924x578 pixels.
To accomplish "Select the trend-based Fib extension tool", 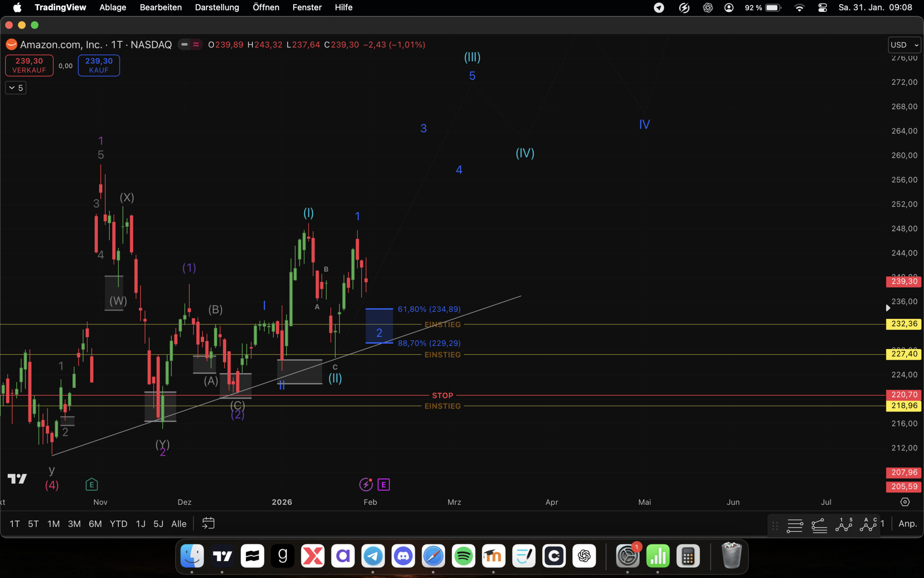I will [819, 525].
